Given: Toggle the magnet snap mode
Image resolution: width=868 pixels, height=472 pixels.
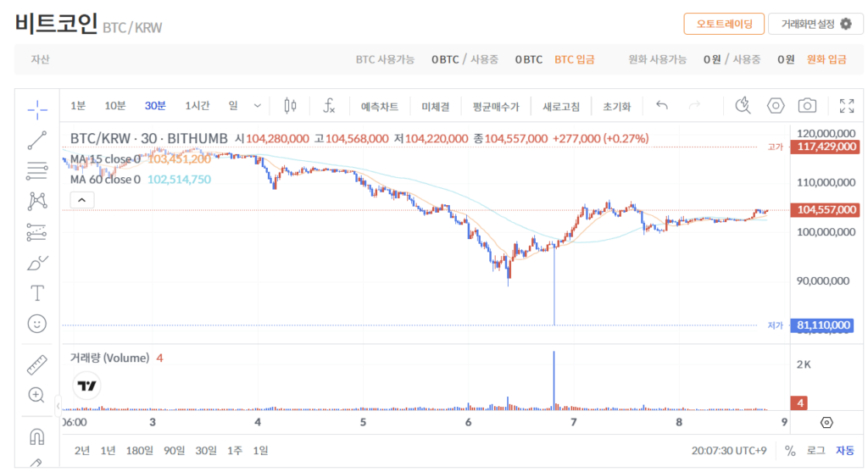Looking at the screenshot, I should [x=37, y=436].
